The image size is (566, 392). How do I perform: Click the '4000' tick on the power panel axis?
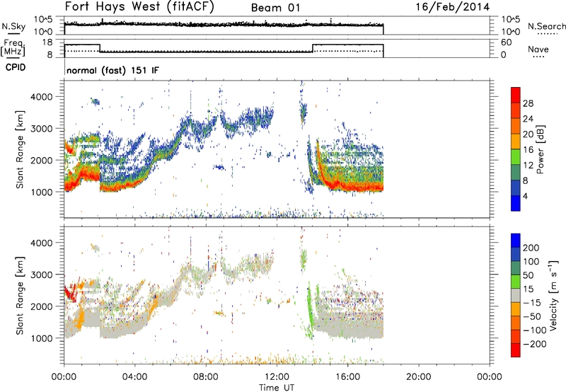[x=41, y=97]
